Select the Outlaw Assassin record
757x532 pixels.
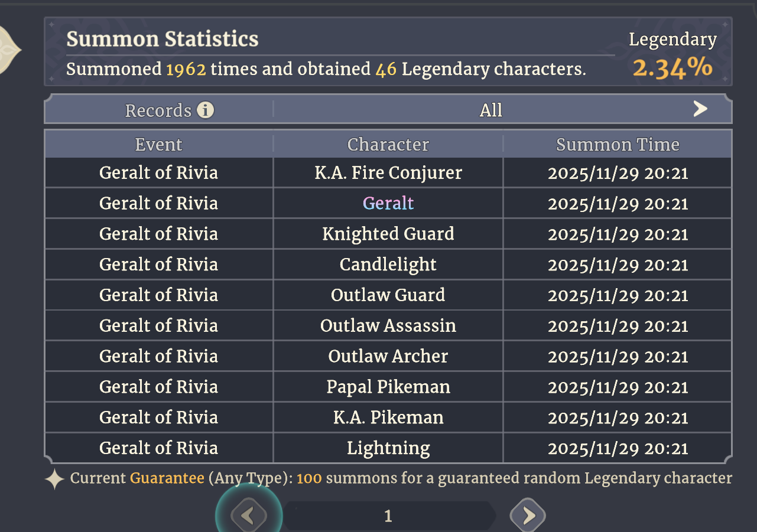pyautogui.click(x=388, y=325)
